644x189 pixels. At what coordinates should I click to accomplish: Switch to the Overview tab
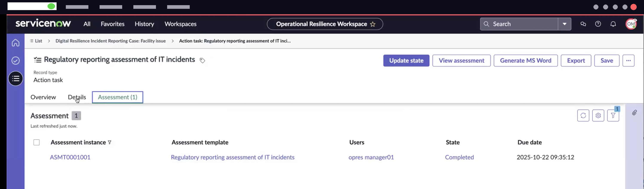point(43,97)
